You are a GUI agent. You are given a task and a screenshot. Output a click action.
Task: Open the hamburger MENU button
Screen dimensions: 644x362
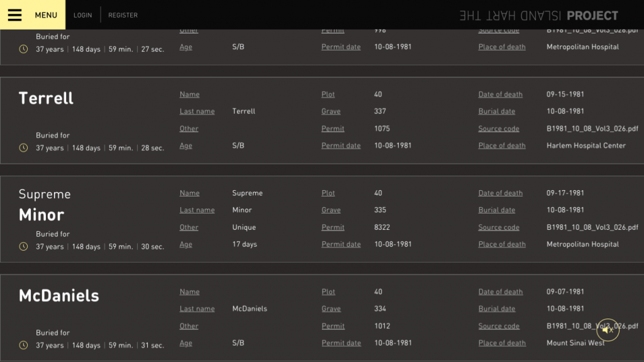[32, 15]
